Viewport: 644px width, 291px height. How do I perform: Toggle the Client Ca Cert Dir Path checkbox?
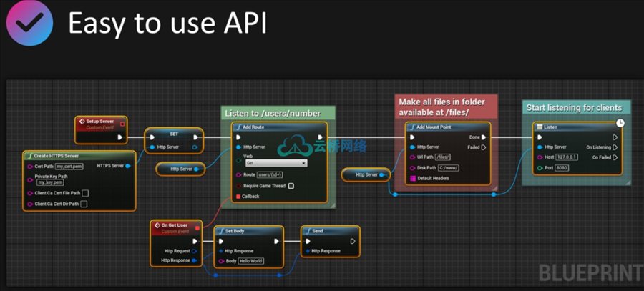point(84,204)
